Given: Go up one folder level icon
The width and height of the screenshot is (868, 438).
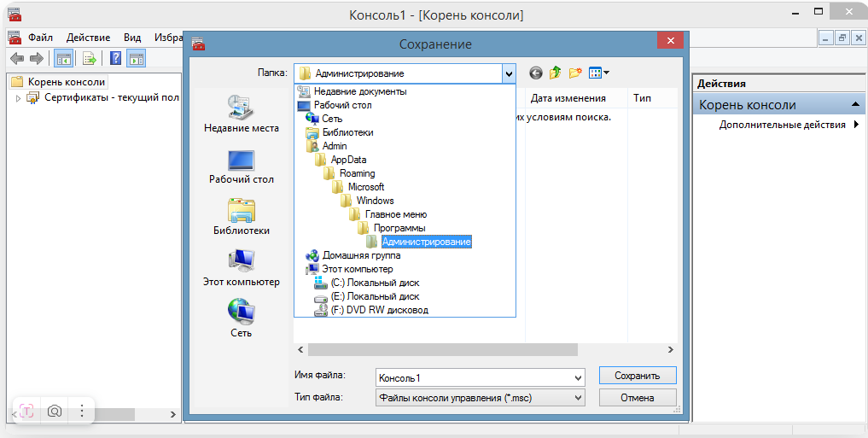Looking at the screenshot, I should tap(556, 73).
